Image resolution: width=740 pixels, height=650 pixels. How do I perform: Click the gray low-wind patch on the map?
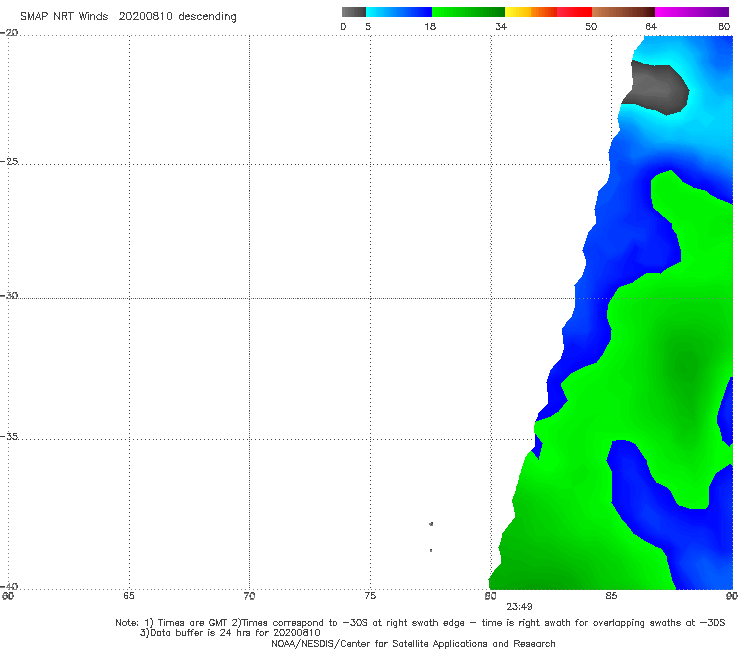(x=656, y=88)
